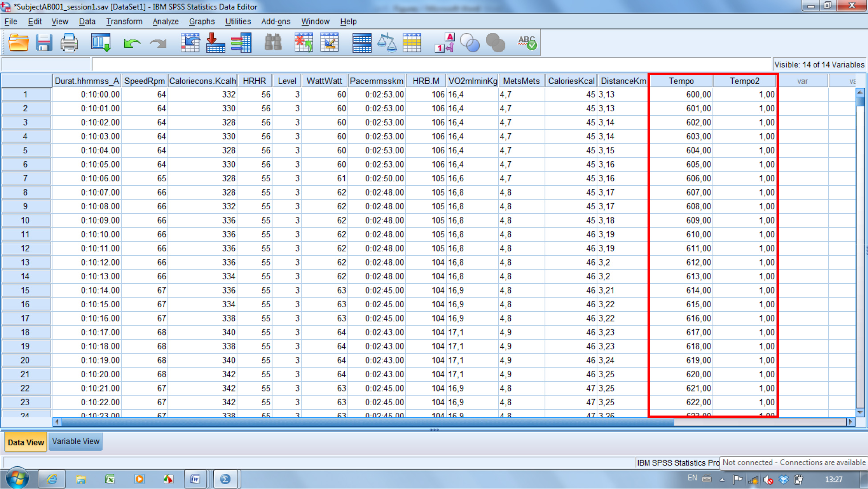Run Spell Check ABC icon
Viewport: 868px width, 489px height.
(x=527, y=43)
